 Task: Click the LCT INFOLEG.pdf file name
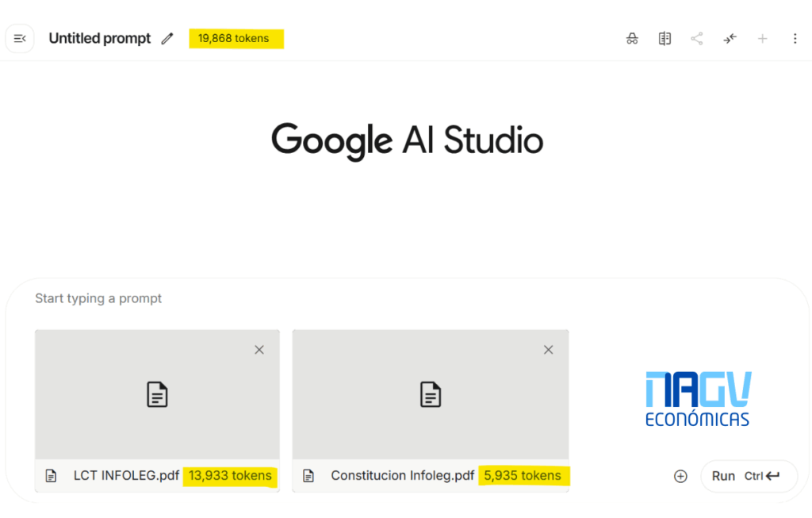click(126, 476)
